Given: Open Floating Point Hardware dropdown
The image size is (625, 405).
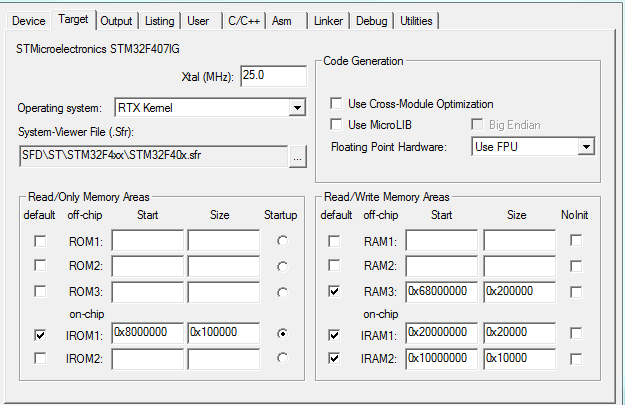Looking at the screenshot, I should point(533,147).
